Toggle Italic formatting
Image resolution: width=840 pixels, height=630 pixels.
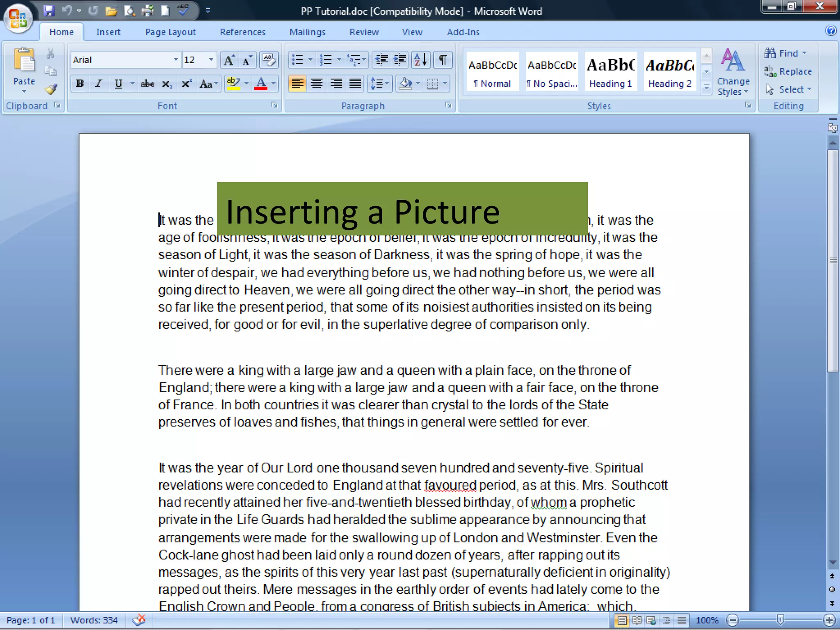[98, 84]
